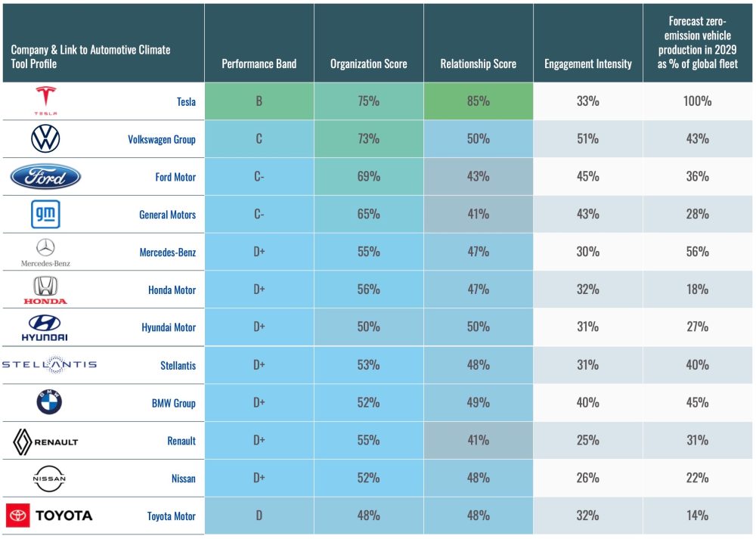Image resolution: width=756 pixels, height=539 pixels.
Task: Click the Ford oval logo
Action: click(45, 177)
